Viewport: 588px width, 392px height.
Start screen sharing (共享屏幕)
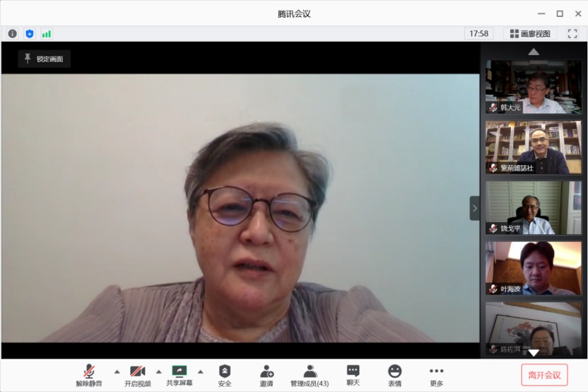pos(179,375)
